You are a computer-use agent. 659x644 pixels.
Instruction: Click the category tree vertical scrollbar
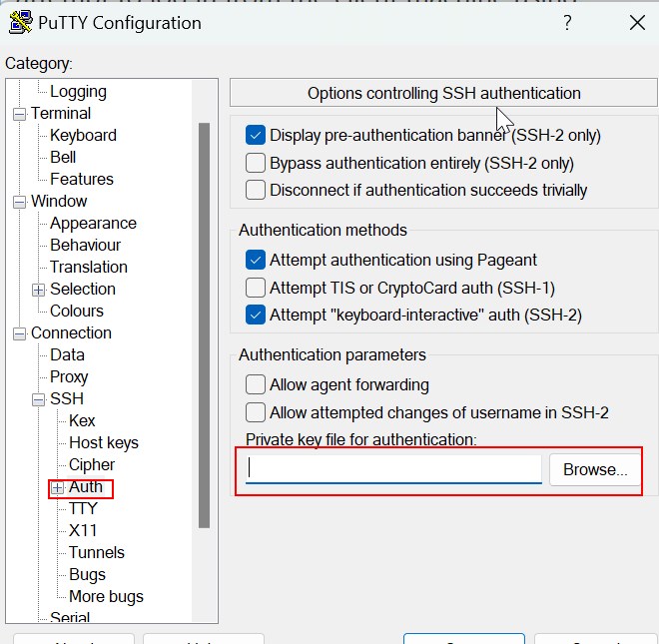[x=204, y=320]
